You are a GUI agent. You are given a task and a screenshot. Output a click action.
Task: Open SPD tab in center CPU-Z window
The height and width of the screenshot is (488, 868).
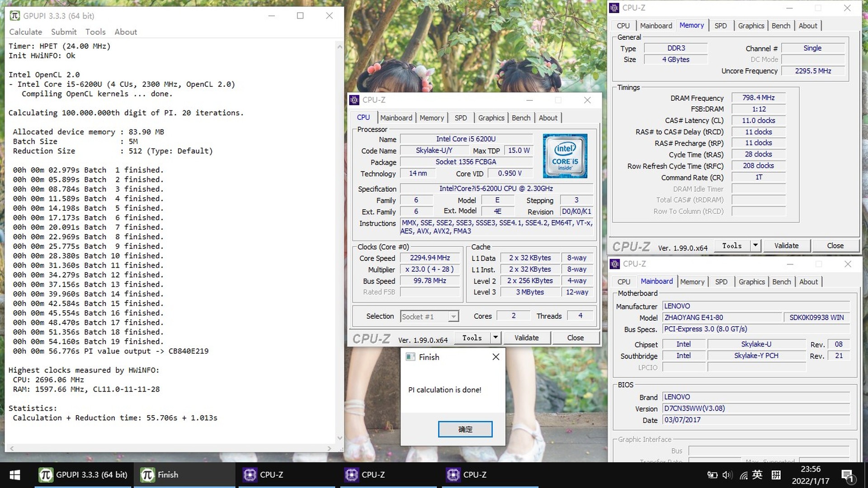[461, 118]
